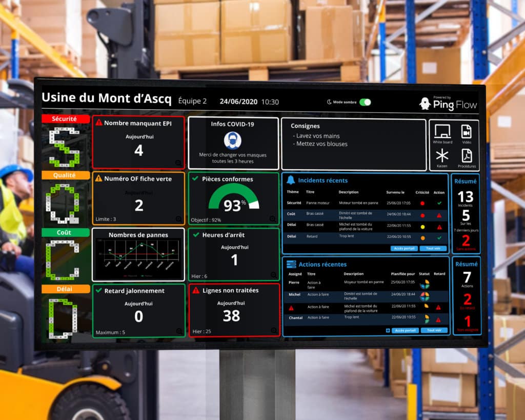Click the red criticité dot of Panne moteur
This screenshot has width=525, height=420.
point(422,203)
